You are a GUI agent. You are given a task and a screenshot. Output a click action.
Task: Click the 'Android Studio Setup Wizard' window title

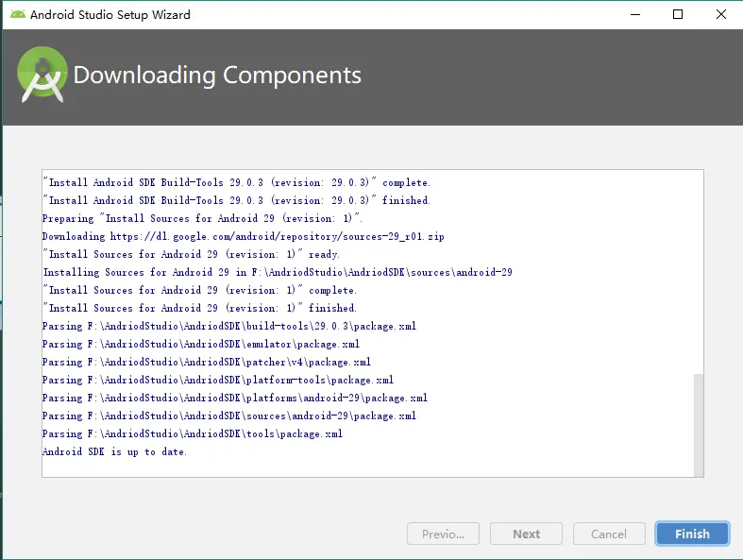(x=110, y=15)
